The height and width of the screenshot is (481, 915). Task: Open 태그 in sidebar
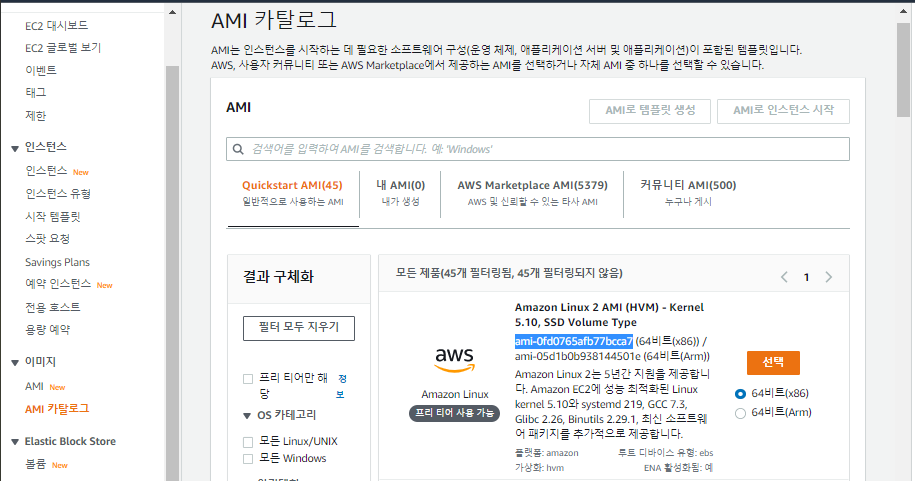(35, 93)
